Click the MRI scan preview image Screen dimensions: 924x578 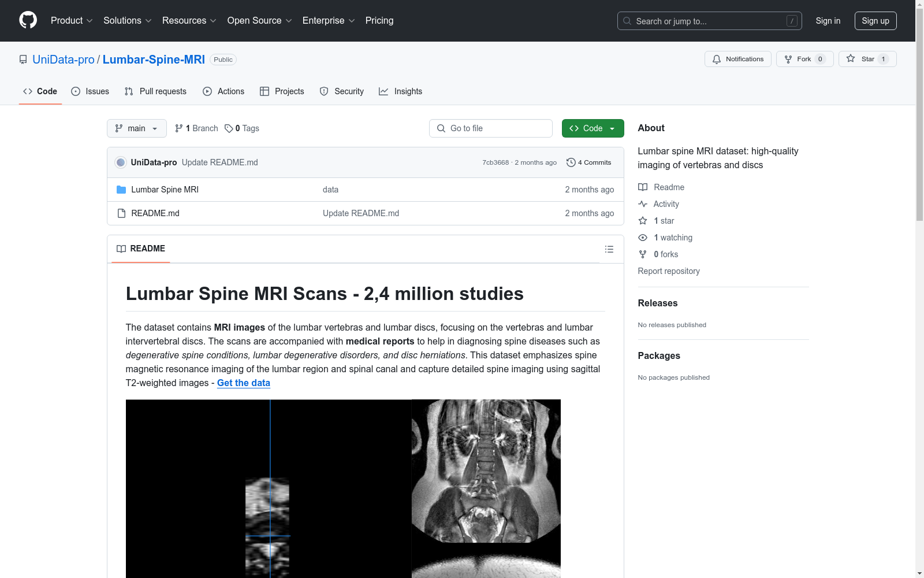pyautogui.click(x=343, y=488)
